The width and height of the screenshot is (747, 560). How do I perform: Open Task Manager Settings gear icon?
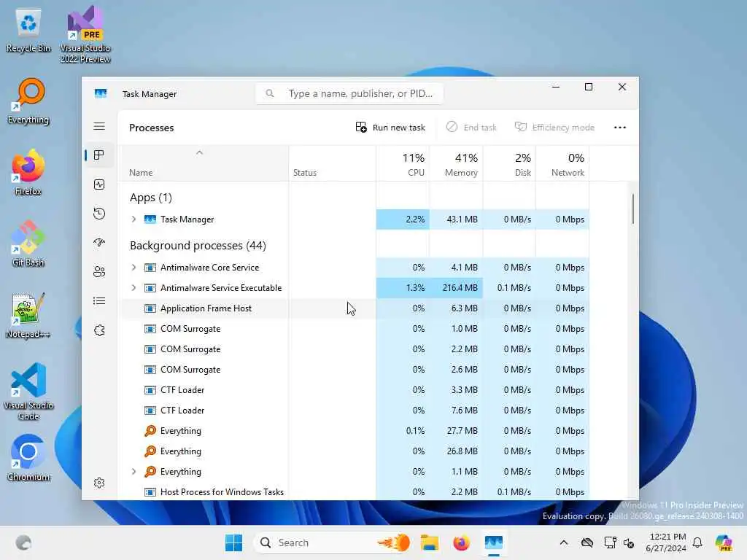(99, 483)
